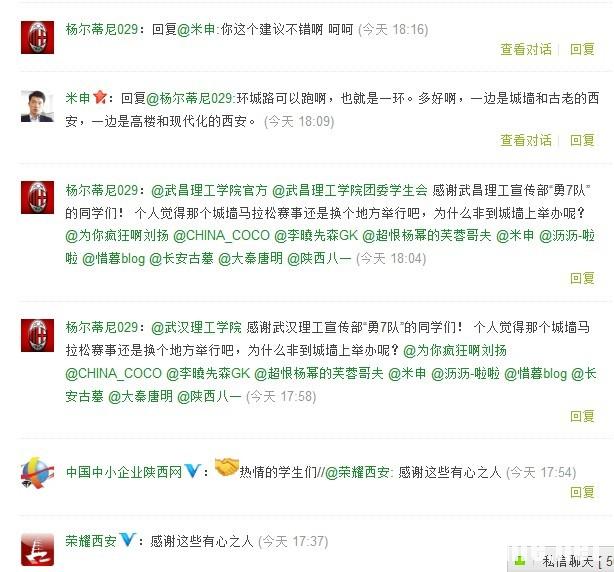
Task: Click 回复 under the 18:16 post
Action: [x=582, y=49]
